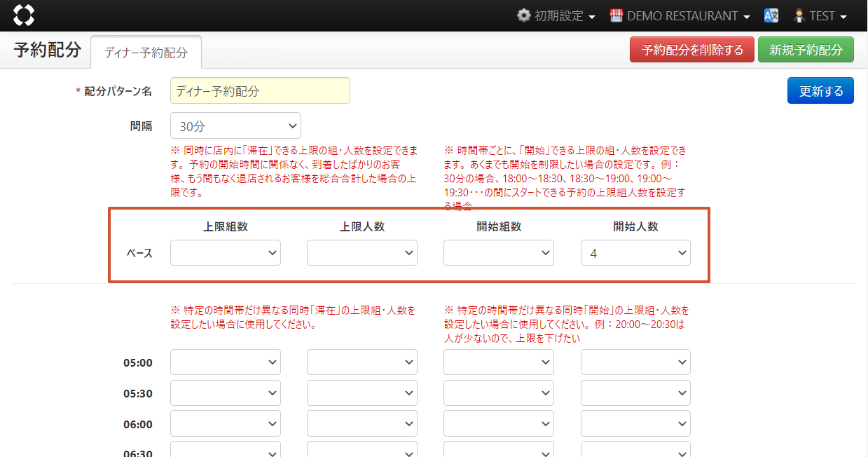Open the 05:00 row 上限組数 dropdown
This screenshot has width=868, height=457.
click(x=226, y=362)
